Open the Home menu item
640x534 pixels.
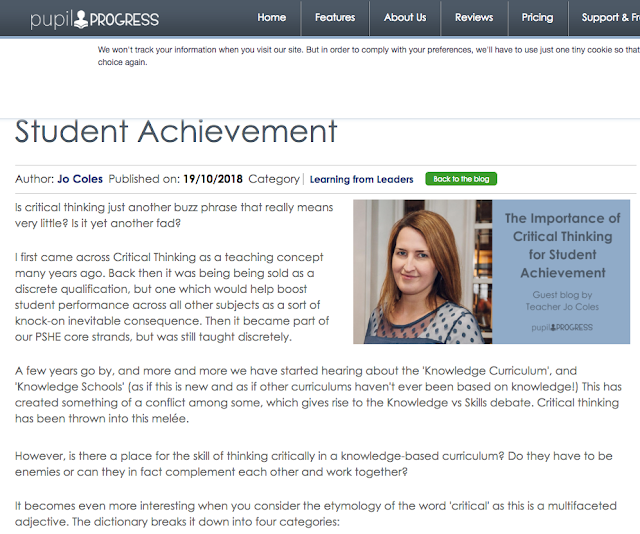271,18
